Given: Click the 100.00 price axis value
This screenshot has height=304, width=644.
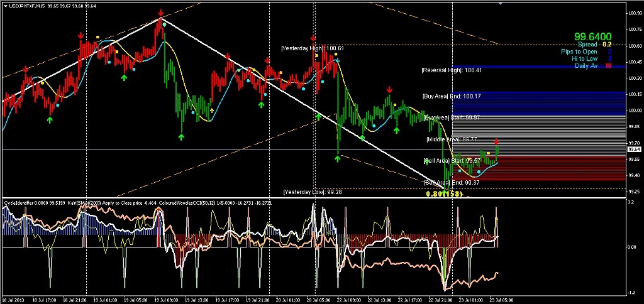Looking at the screenshot, I should point(635,111).
